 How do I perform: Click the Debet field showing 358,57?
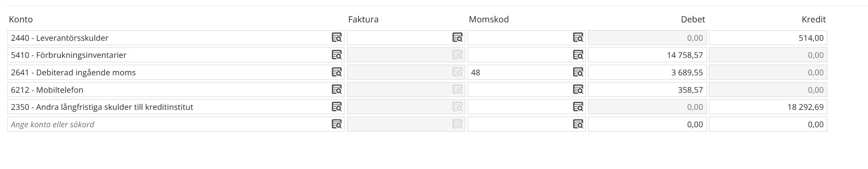click(x=647, y=90)
